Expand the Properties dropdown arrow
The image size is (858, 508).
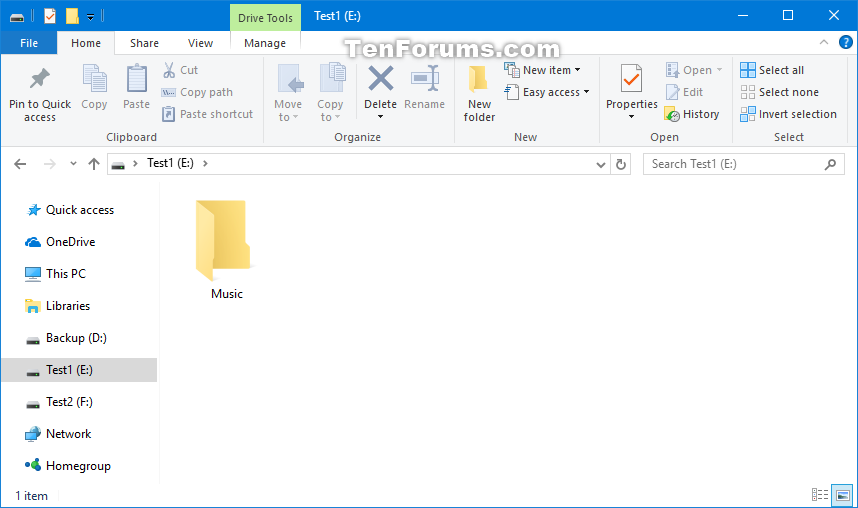[x=631, y=117]
